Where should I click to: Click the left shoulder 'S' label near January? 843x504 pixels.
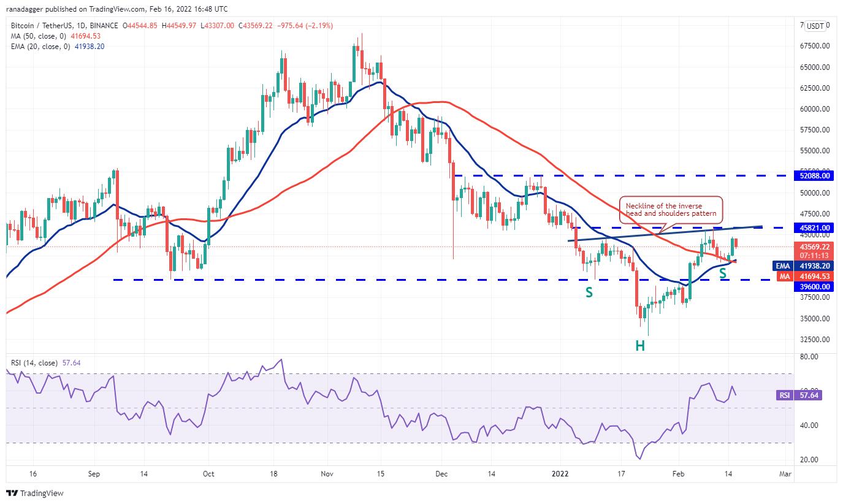coord(589,293)
